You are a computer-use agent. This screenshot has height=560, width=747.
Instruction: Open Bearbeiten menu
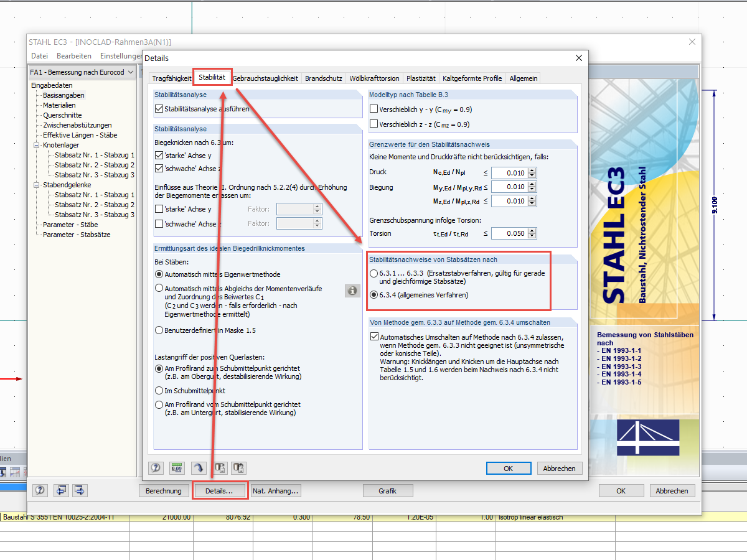pos(74,56)
